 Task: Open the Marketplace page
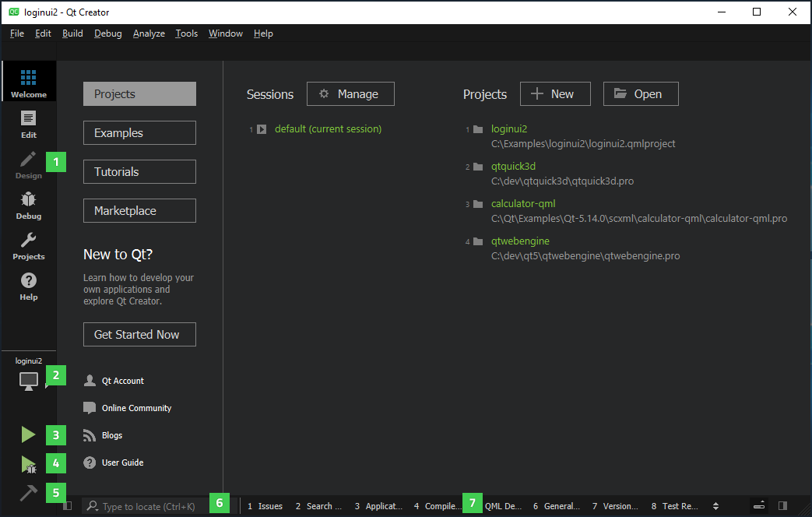pos(140,210)
